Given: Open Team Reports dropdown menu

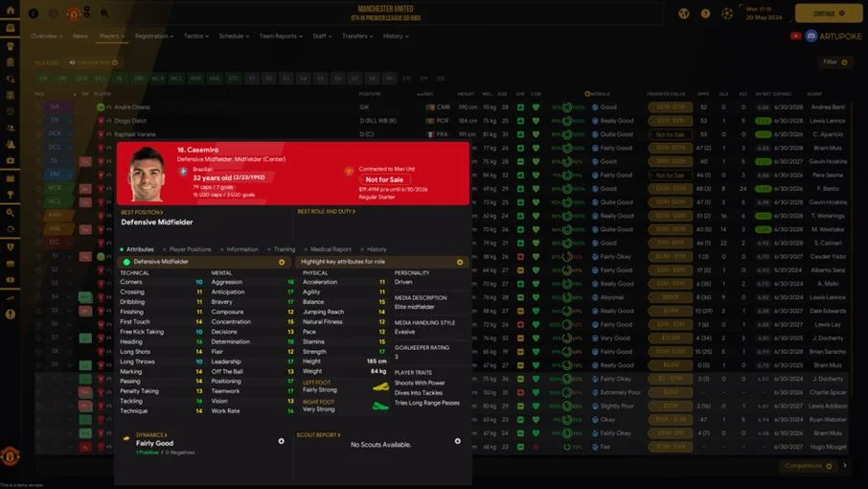Looking at the screenshot, I should click(281, 36).
